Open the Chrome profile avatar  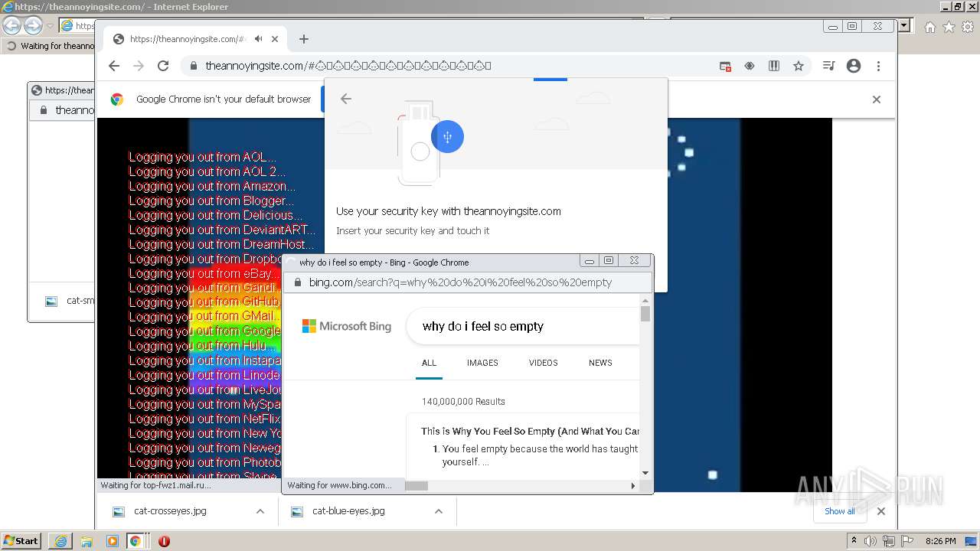point(854,66)
